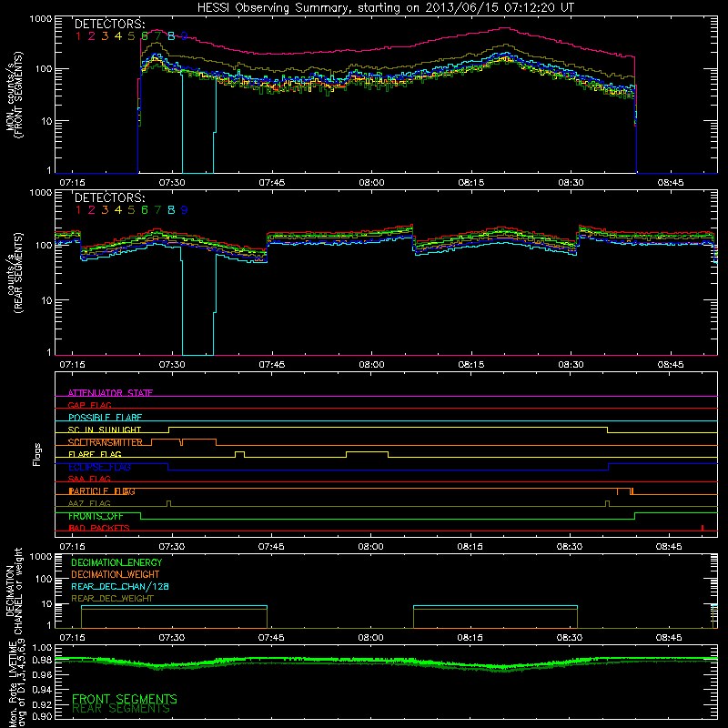Select detector 8 in the rear segments legend
The width and height of the screenshot is (728, 728).
click(x=171, y=210)
